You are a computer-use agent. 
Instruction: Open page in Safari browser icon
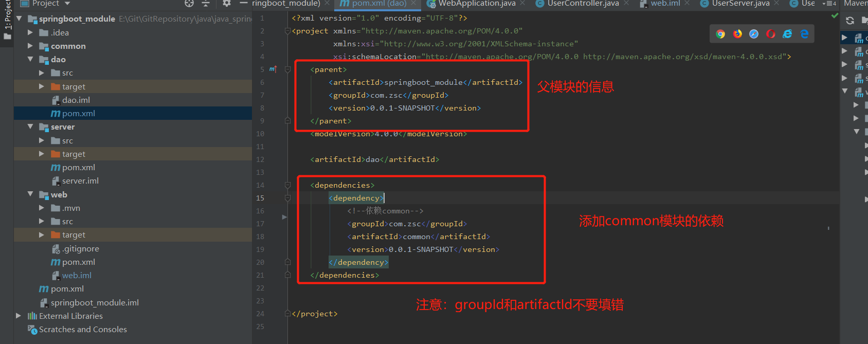(x=754, y=34)
